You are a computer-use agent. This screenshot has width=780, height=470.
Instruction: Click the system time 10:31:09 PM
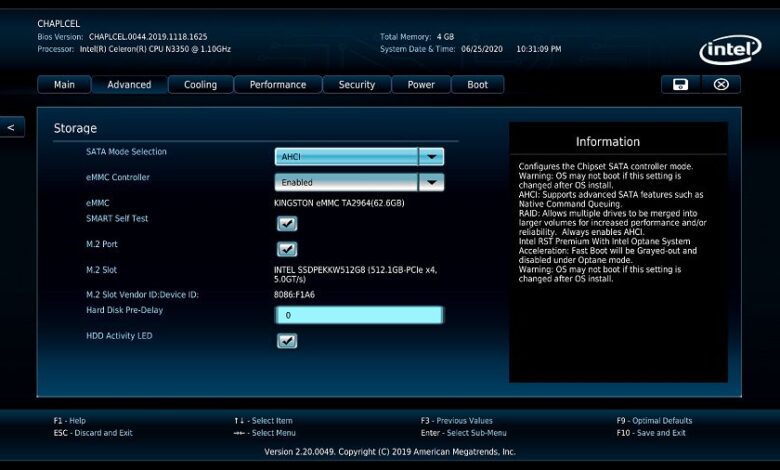(x=539, y=49)
